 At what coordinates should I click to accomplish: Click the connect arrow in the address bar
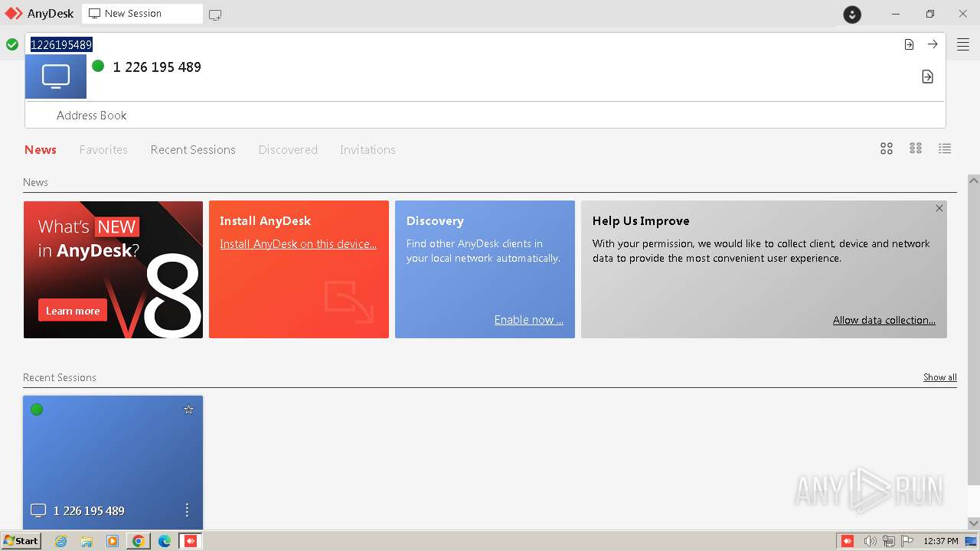933,44
